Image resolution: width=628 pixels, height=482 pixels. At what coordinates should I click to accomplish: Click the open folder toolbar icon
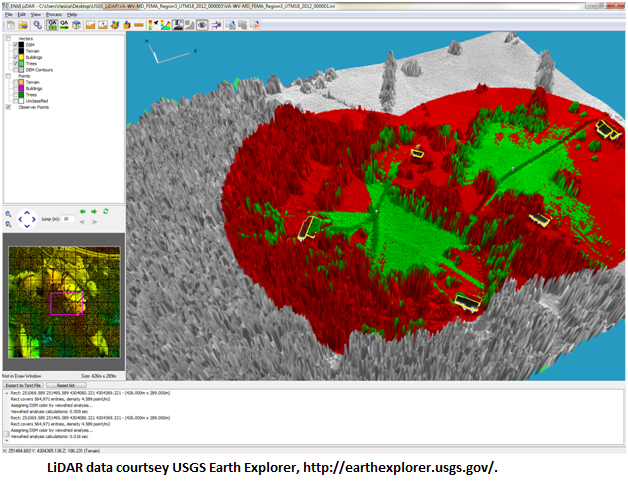(23, 25)
